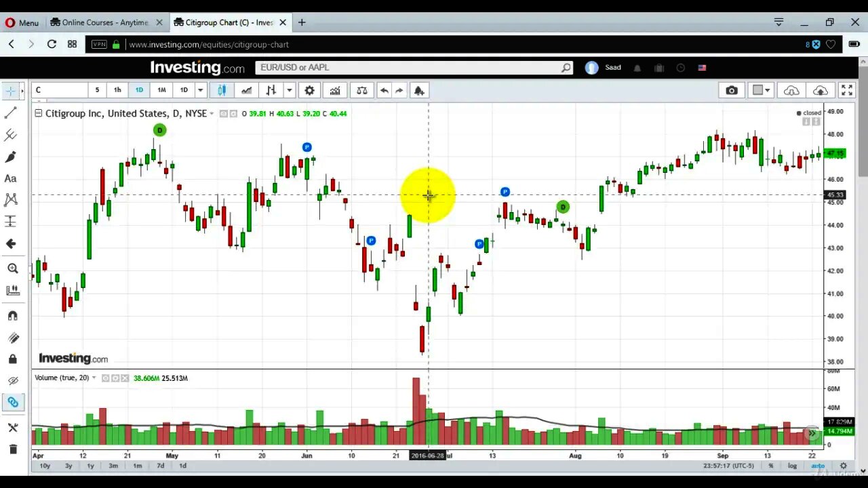Undo last chart action
Screen dimensions: 868x488
tap(384, 90)
